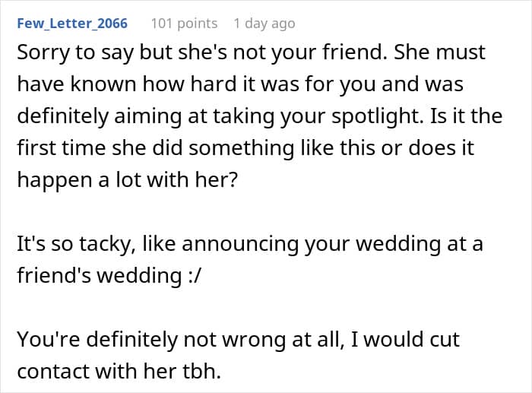Click the ':/' emoticon after 'friend's wedding'

[x=195, y=275]
